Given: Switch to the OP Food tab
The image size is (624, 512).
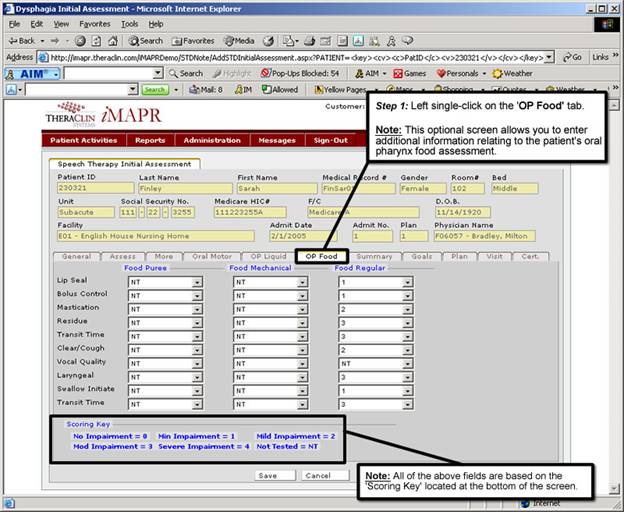Looking at the screenshot, I should coord(322,256).
